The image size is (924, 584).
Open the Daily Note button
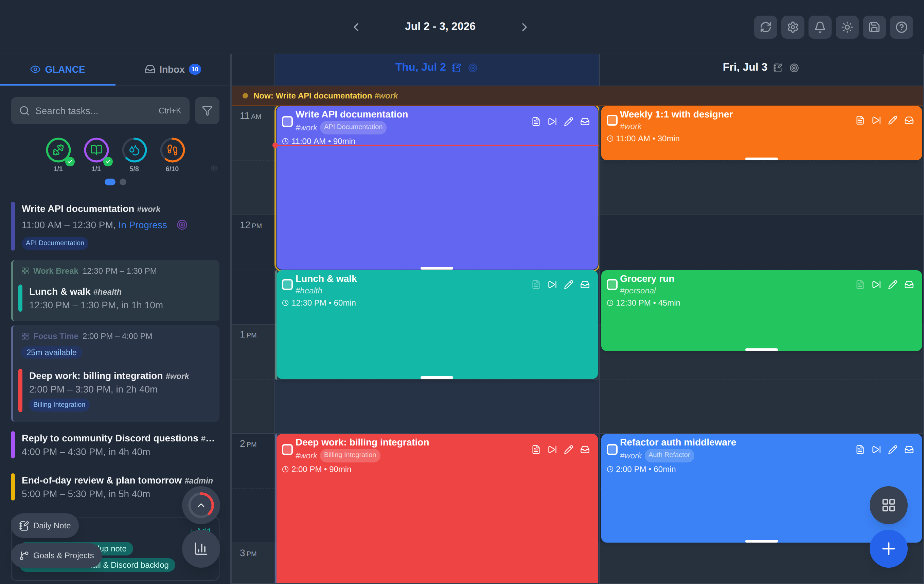(x=45, y=526)
